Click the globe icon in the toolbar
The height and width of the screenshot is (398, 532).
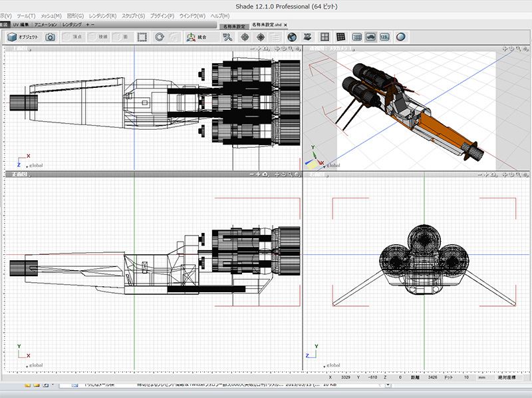pos(292,37)
